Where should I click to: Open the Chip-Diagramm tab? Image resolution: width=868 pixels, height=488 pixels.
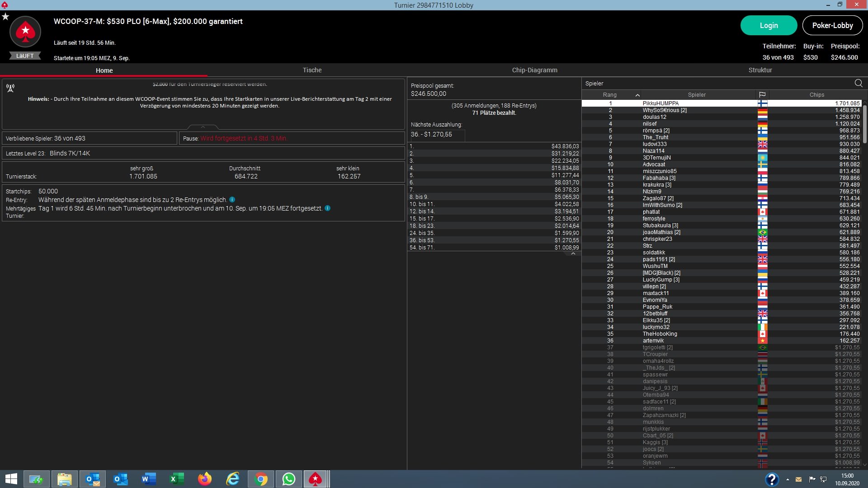pyautogui.click(x=534, y=70)
